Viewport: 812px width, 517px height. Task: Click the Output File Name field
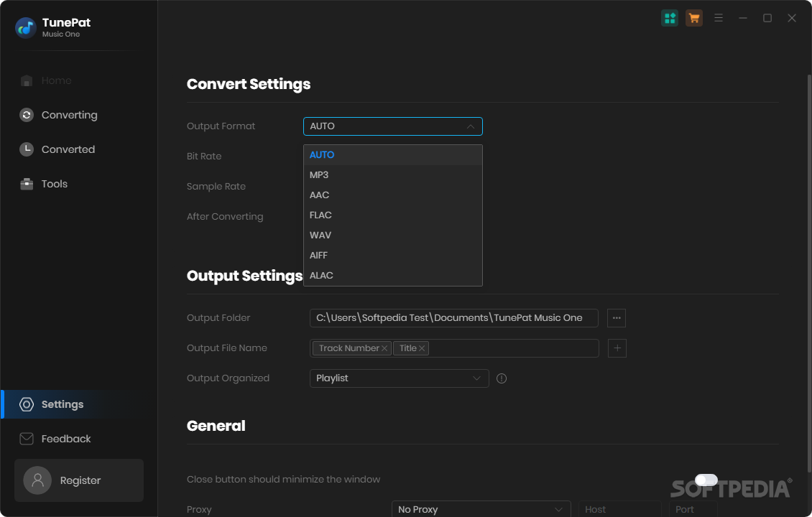coord(454,348)
